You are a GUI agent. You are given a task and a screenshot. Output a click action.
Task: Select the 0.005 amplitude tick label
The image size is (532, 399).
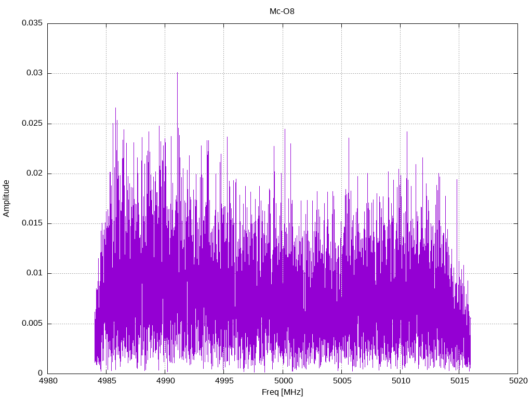(x=32, y=324)
